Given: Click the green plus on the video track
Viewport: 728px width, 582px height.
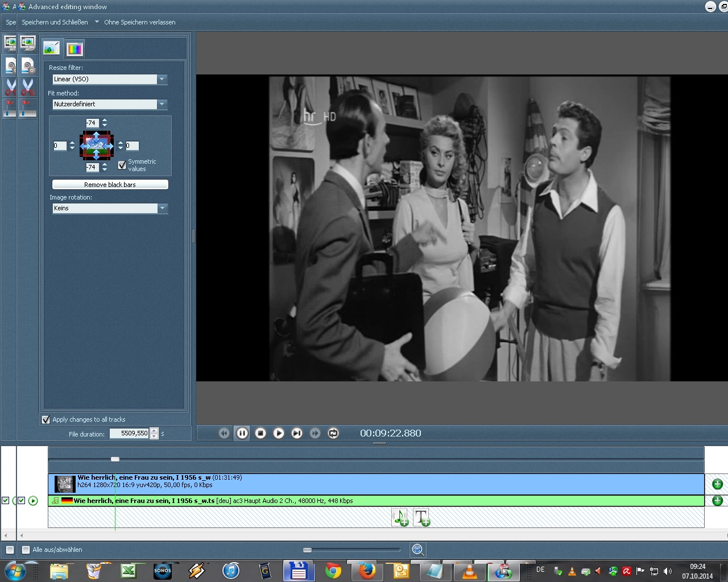Looking at the screenshot, I should [717, 484].
